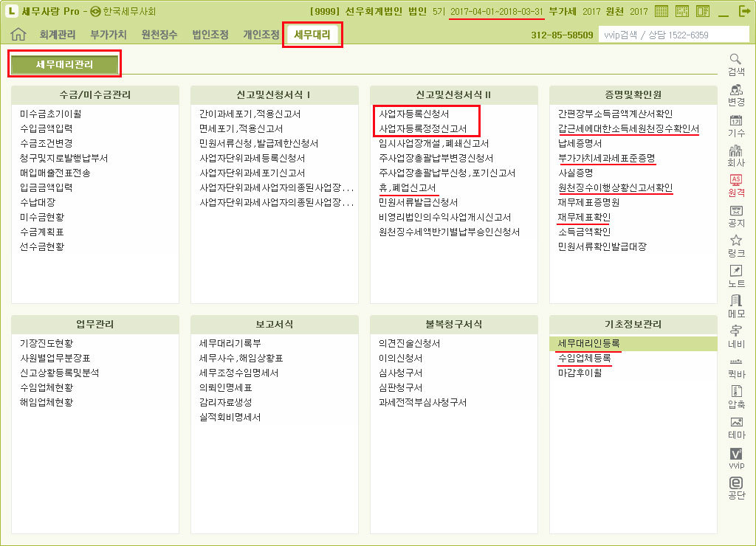The height and width of the screenshot is (546, 756).
Task: Open the vvip sidebar icon
Action: (736, 458)
